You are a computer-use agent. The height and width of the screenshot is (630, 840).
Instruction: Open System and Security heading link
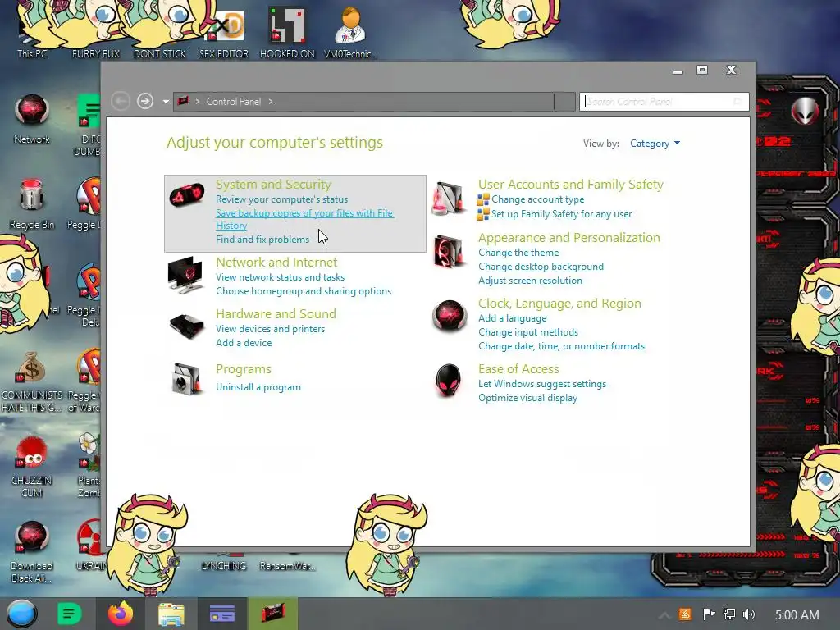[x=273, y=185]
